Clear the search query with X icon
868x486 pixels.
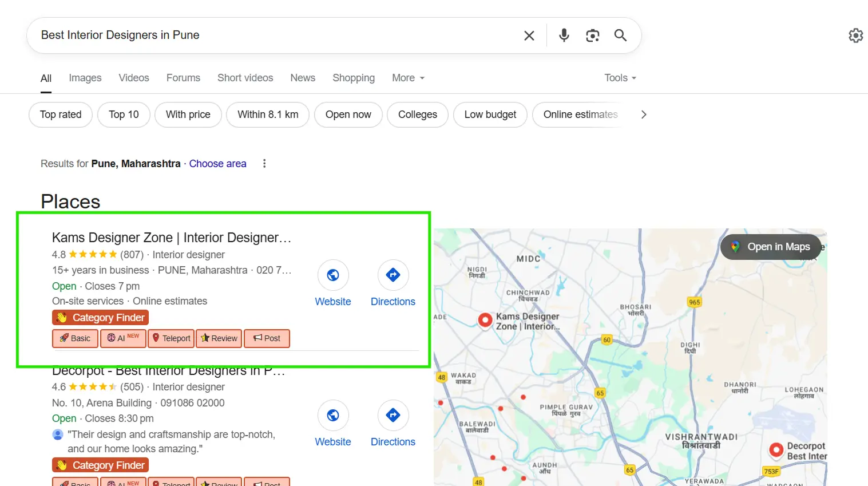tap(529, 35)
